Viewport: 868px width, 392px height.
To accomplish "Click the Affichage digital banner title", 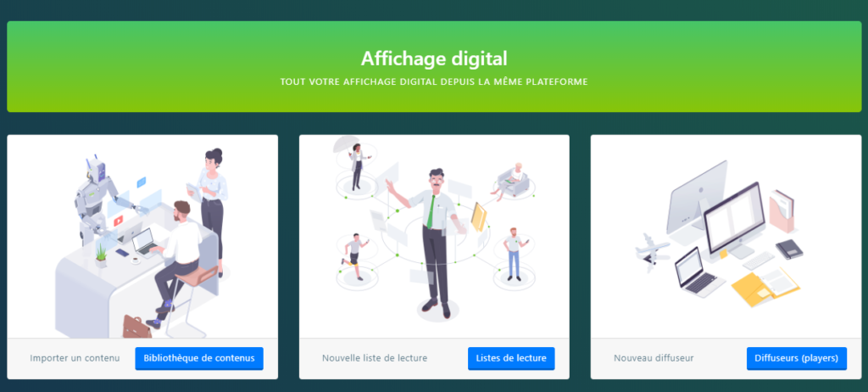I will click(x=434, y=59).
